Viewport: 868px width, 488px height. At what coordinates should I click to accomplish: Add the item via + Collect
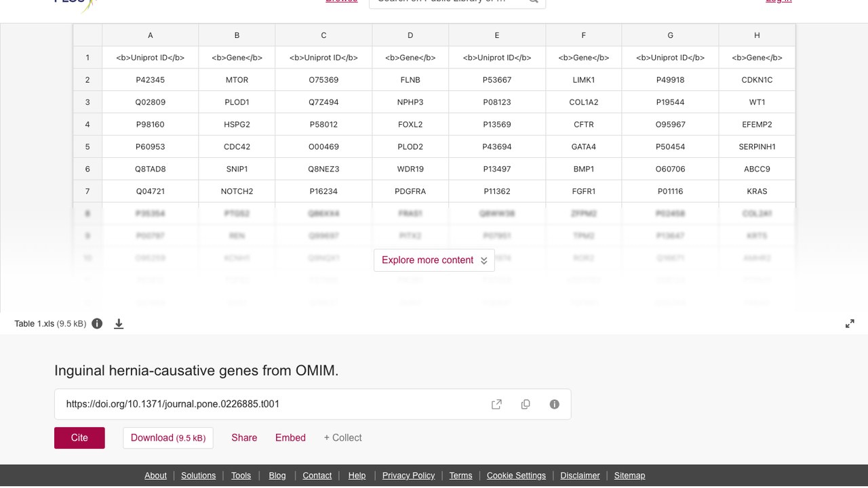342,438
